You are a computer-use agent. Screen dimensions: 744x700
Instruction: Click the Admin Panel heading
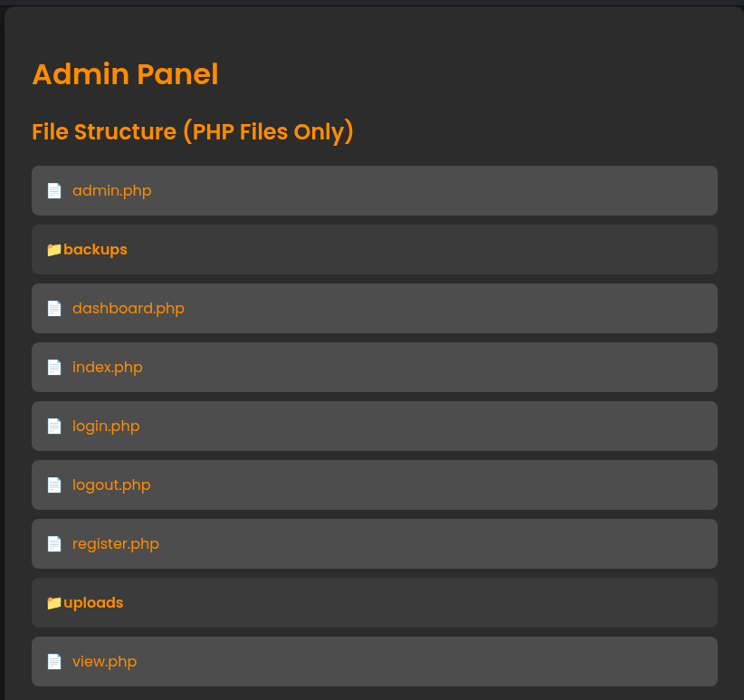click(125, 74)
